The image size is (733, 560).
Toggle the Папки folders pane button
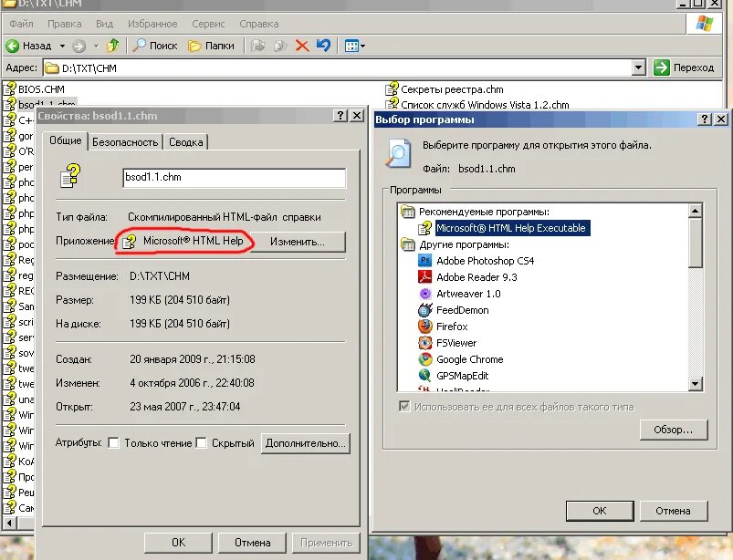pos(211,46)
